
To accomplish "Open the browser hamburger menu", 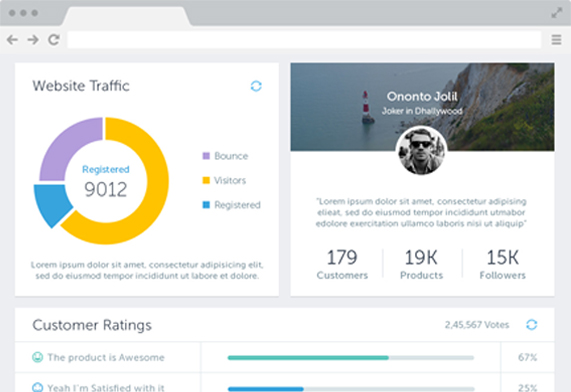I will (556, 39).
